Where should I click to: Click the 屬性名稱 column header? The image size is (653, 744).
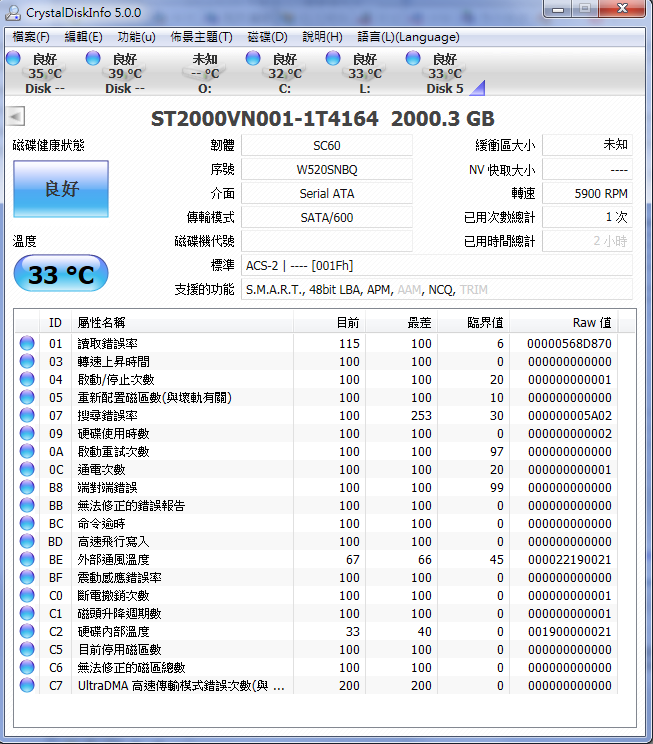[x=182, y=323]
